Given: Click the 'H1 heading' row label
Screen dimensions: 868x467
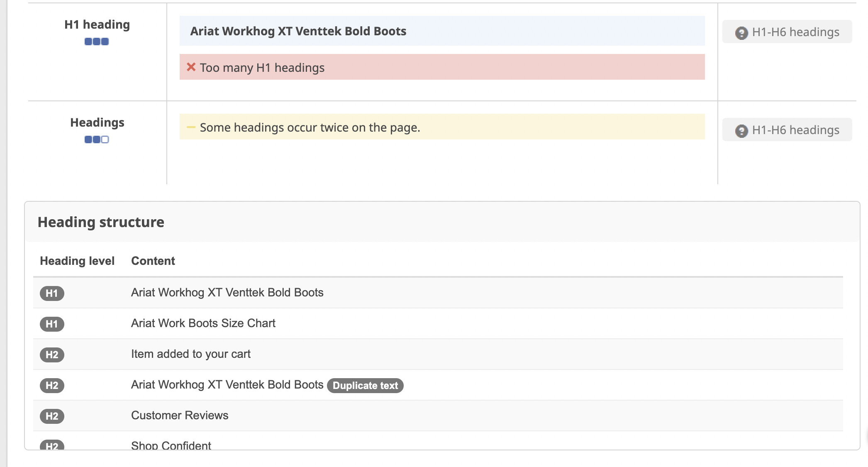Looking at the screenshot, I should [x=97, y=24].
